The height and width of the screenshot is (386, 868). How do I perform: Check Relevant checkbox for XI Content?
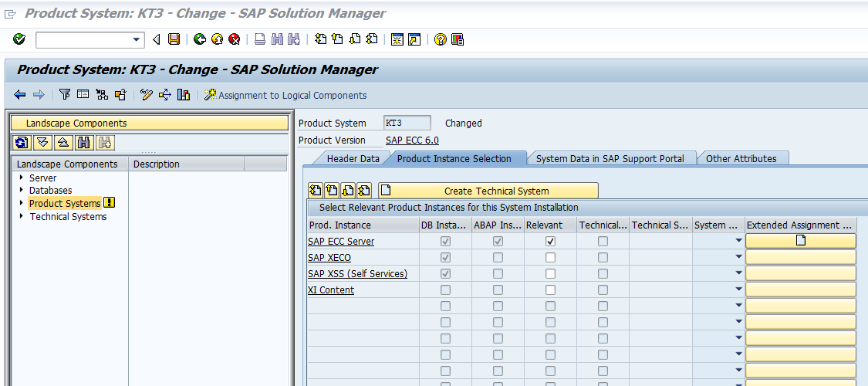point(550,290)
